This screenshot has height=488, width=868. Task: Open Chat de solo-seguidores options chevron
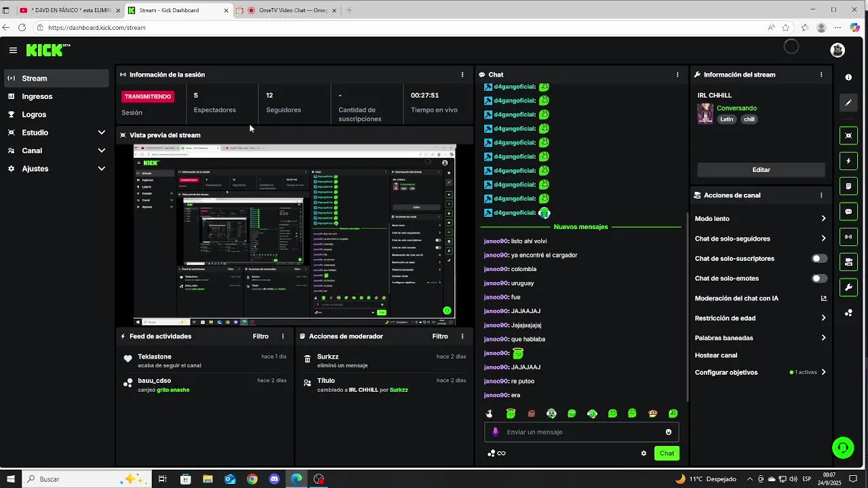click(x=823, y=239)
